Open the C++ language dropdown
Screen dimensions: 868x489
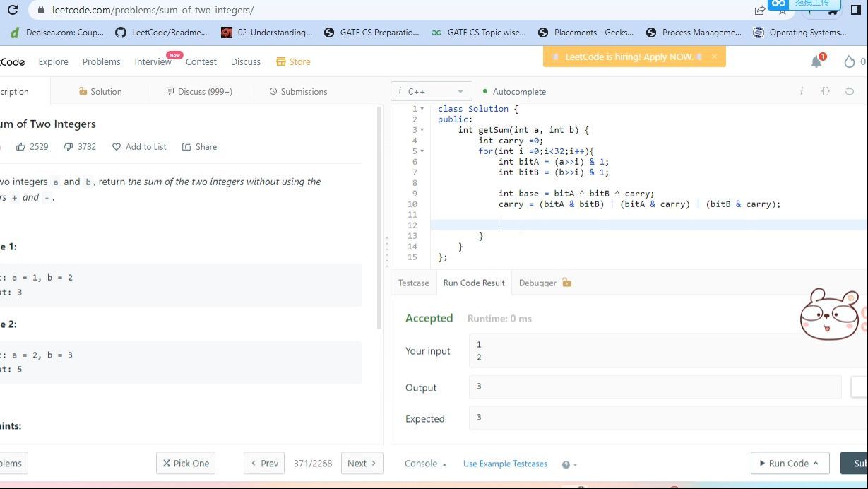point(432,92)
